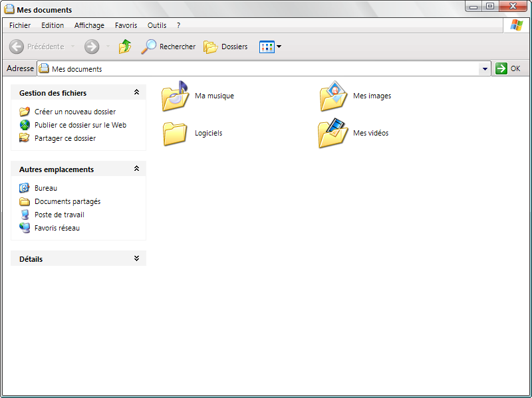
Task: Close the Mes documents window
Action: point(513,6)
